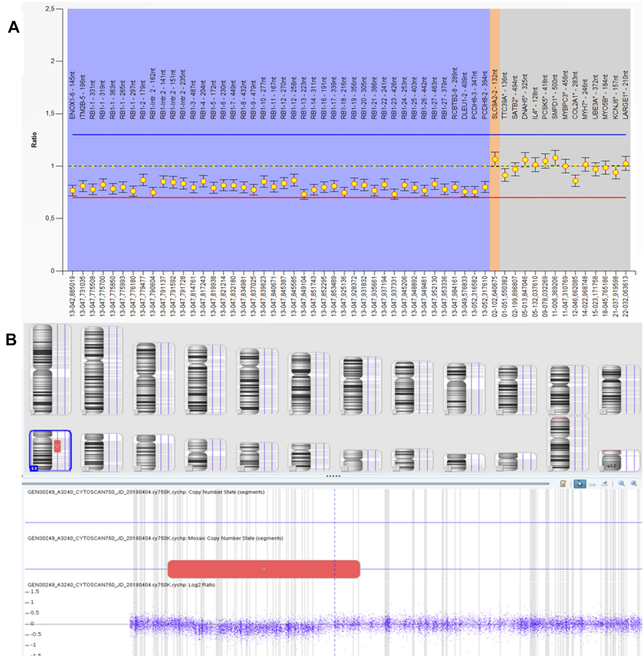Select the chromosome 7 ideogram thumbnail
The height and width of the screenshot is (658, 644).
click(x=360, y=385)
